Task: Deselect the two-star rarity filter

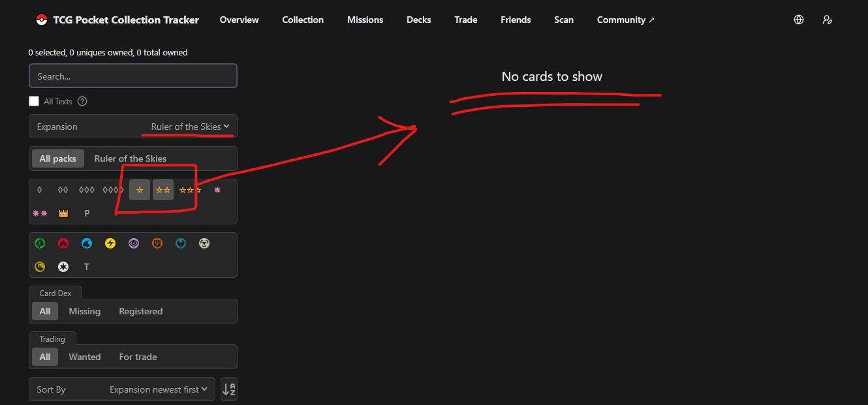Action: coord(163,190)
